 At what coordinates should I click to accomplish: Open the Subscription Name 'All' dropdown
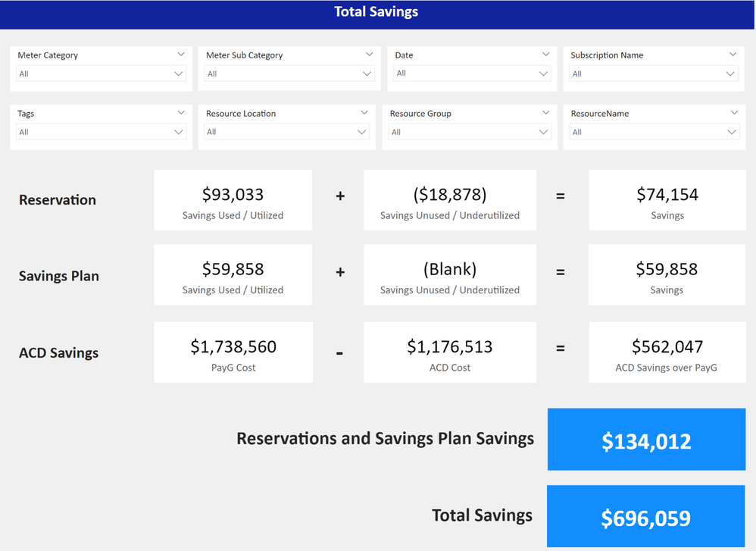point(653,74)
